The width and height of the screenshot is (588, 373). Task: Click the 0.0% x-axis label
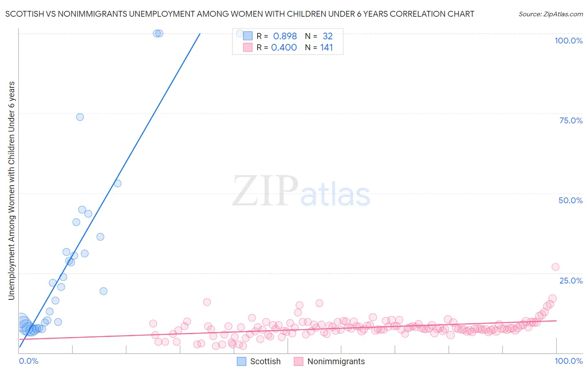tap(28, 361)
